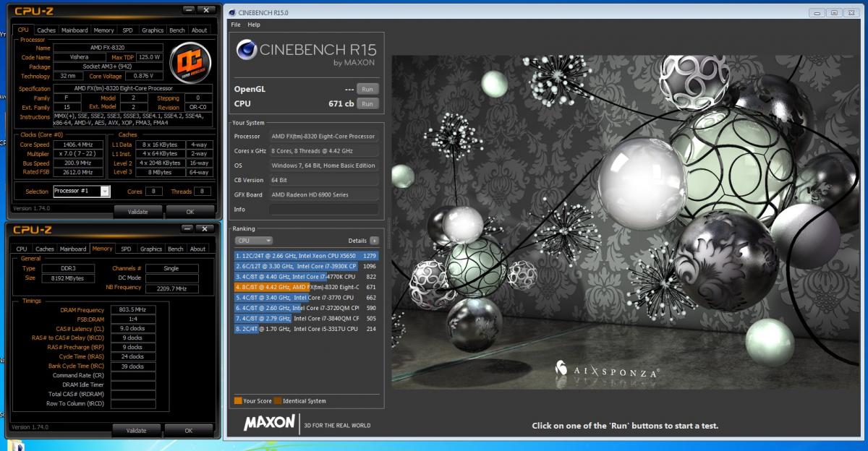Click the Core Clockers logo in CPU-Z
Viewport: 868px width, 451px height.
pyautogui.click(x=190, y=61)
